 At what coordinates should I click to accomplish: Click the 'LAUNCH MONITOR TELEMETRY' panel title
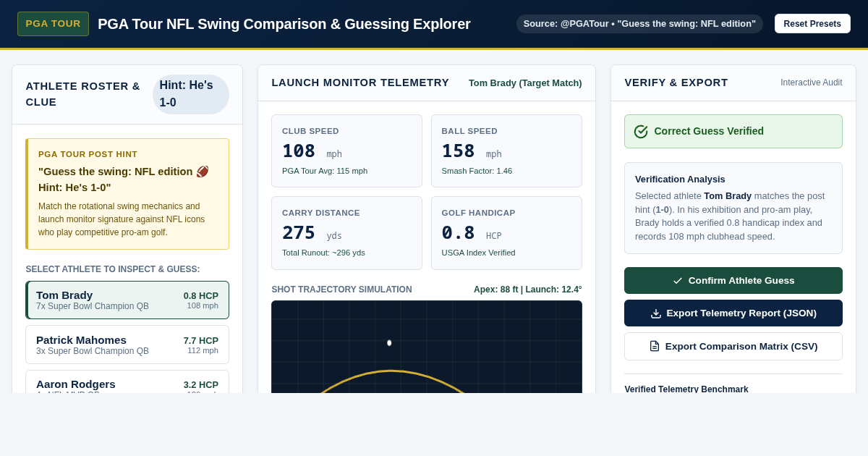360,83
